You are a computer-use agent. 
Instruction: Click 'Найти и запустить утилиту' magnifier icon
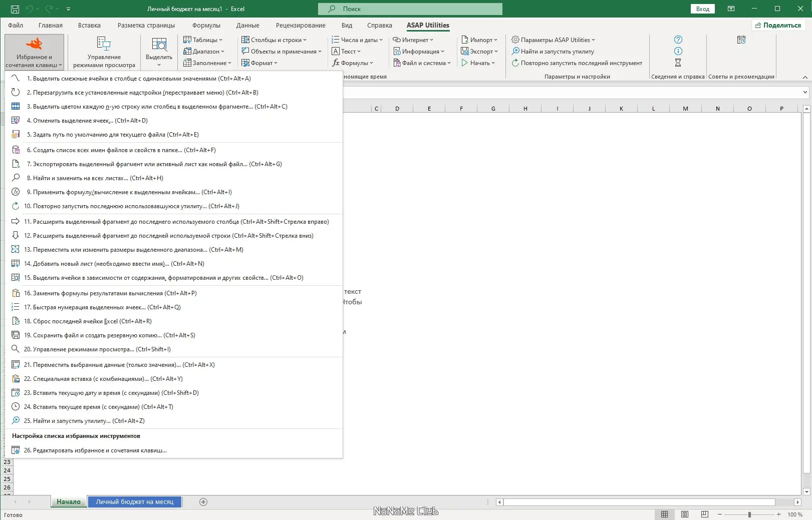515,51
